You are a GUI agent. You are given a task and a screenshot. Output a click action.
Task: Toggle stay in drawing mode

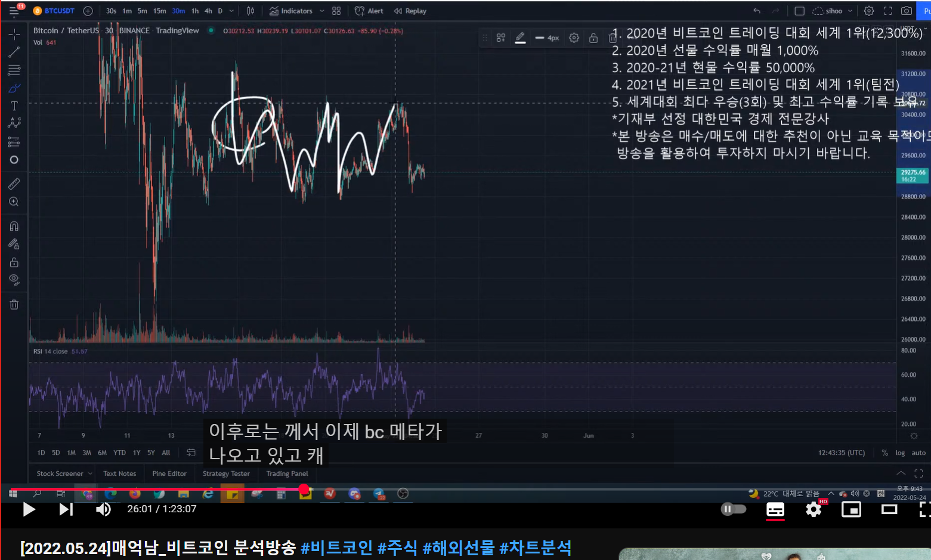coord(14,244)
